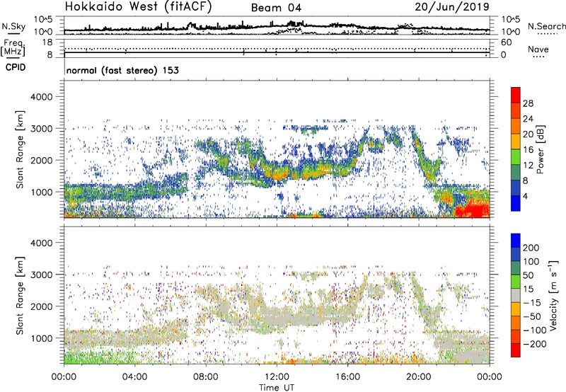Click the "Hokkaido West (fitACF)" plot title

pyautogui.click(x=138, y=7)
